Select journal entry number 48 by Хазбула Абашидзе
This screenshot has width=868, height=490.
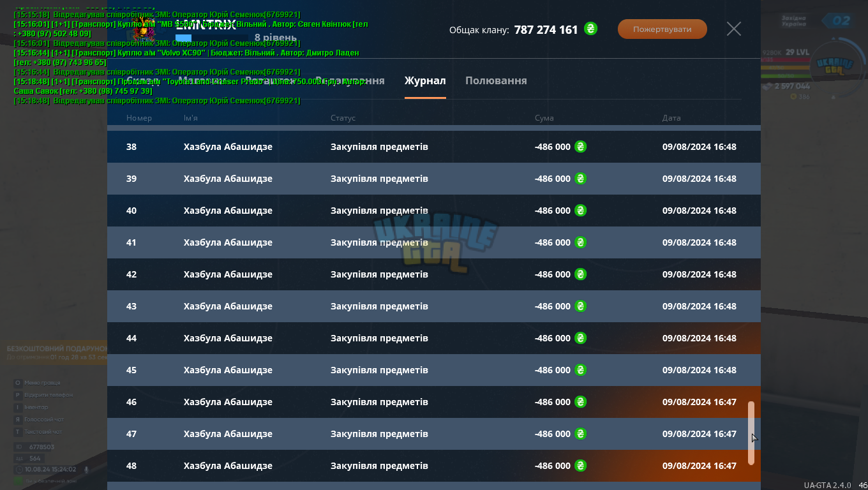click(x=434, y=466)
